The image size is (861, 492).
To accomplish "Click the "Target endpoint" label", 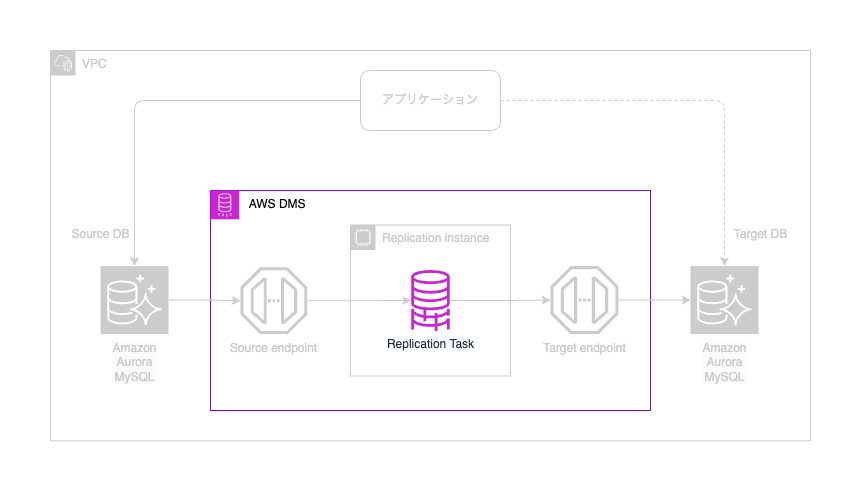I will click(x=584, y=348).
